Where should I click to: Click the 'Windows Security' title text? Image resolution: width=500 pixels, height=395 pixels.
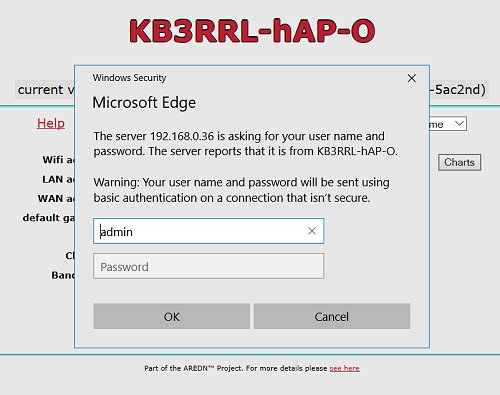(129, 78)
